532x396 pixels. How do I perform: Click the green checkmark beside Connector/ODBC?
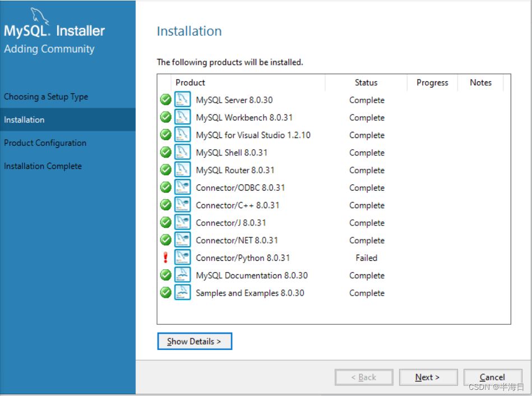tap(165, 187)
